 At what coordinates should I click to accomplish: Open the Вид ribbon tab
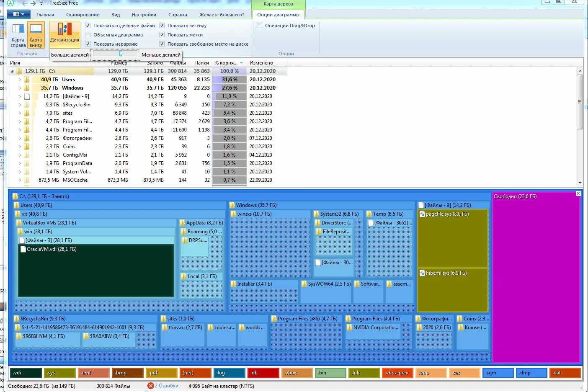tap(116, 15)
